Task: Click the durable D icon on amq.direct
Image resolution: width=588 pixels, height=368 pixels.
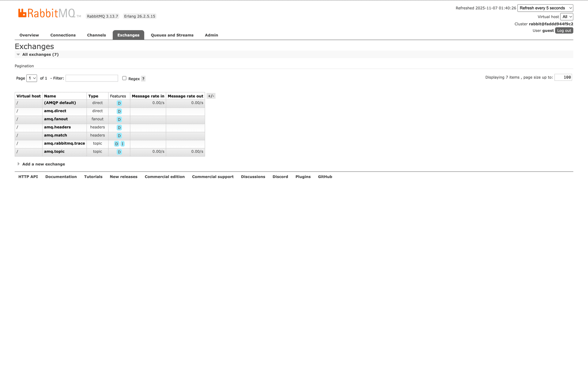Action: 119,111
